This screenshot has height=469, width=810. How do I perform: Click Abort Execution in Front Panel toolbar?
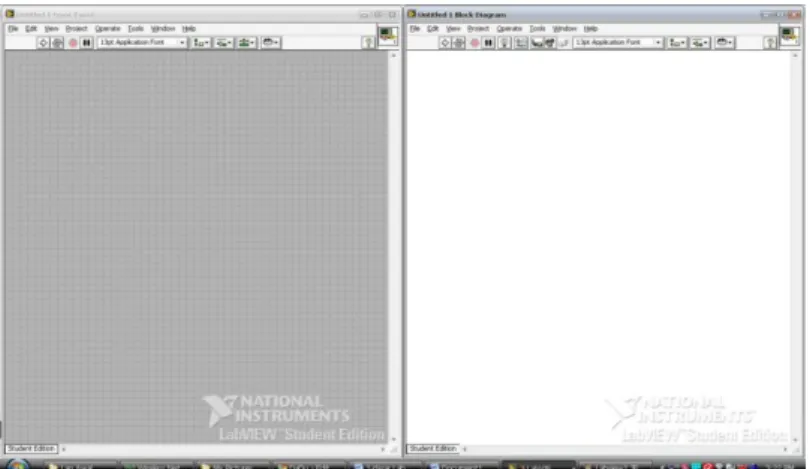point(73,42)
